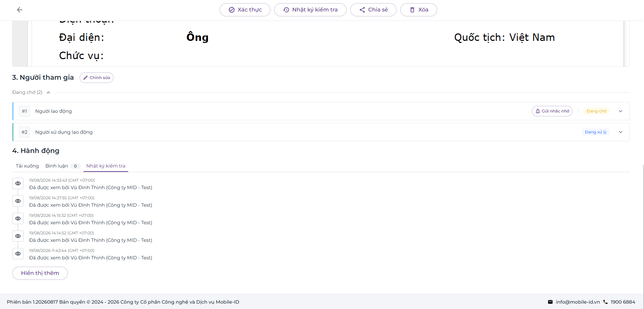Viewport: 644px width, 309px height.
Task: Click Chỉnh sửa next to Người tham gia
Action: click(96, 78)
